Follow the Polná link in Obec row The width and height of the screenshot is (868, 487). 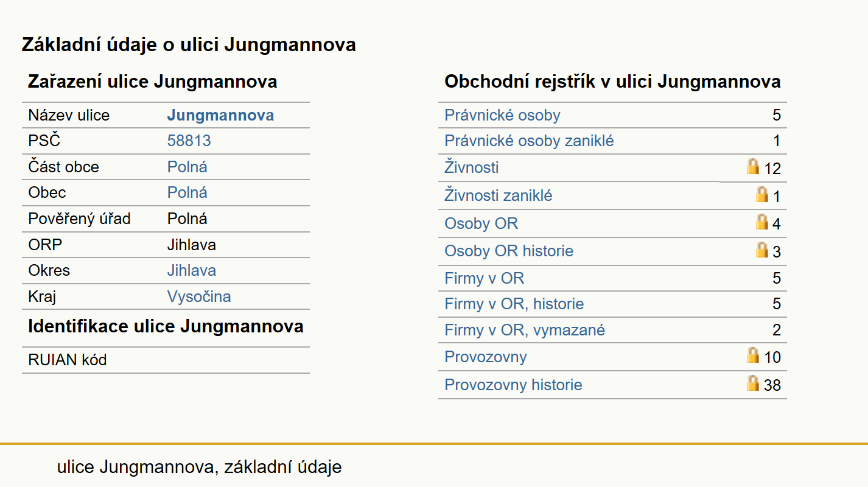tap(187, 192)
